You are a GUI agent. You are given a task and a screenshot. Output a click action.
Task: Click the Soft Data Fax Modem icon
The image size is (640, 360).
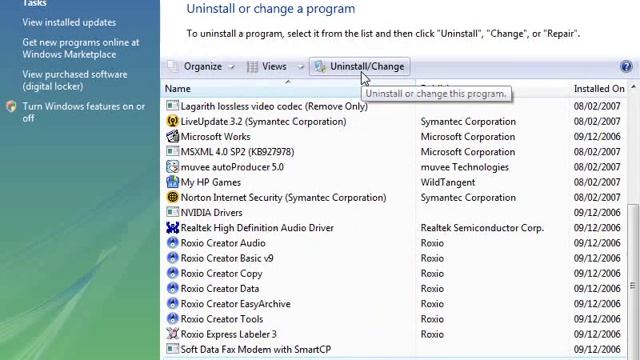172,349
